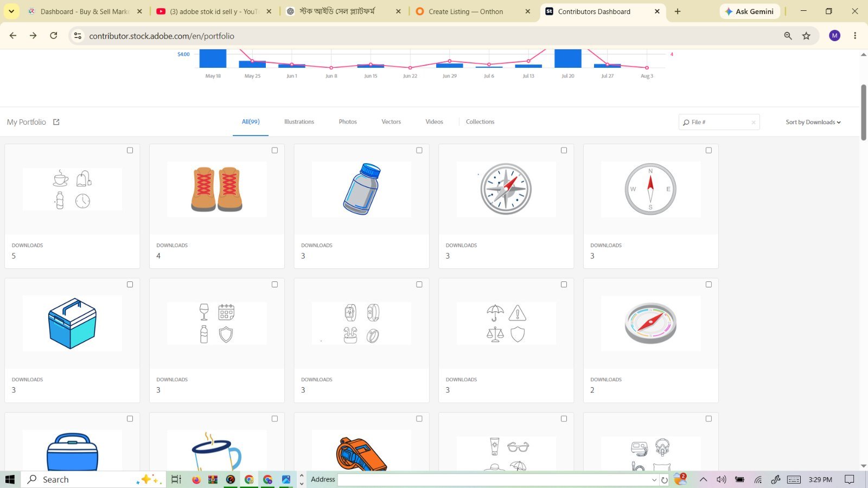This screenshot has height=488, width=868.
Task: Click the browser forward arrow
Action: click(x=33, y=36)
